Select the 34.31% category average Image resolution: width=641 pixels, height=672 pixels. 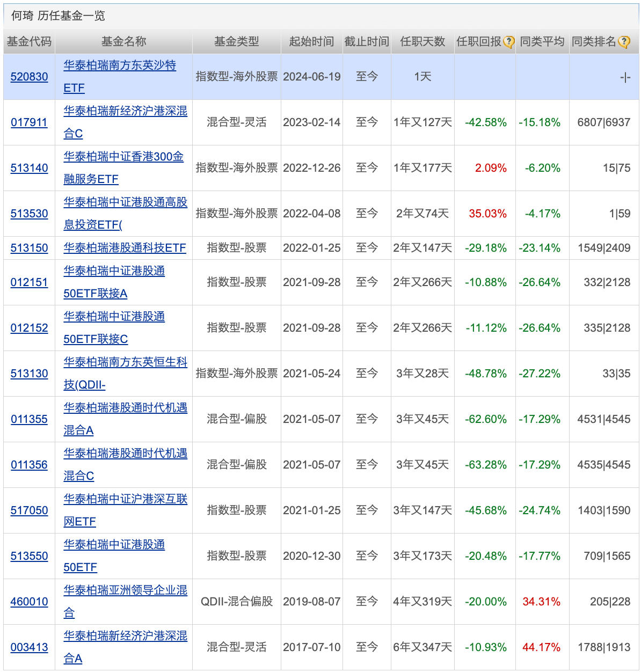tap(541, 602)
